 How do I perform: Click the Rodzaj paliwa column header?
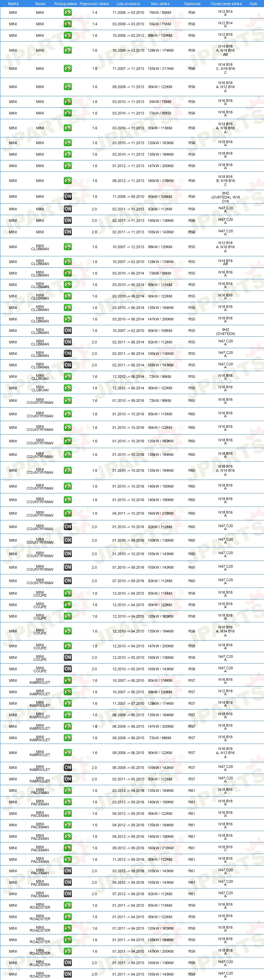(x=65, y=4)
